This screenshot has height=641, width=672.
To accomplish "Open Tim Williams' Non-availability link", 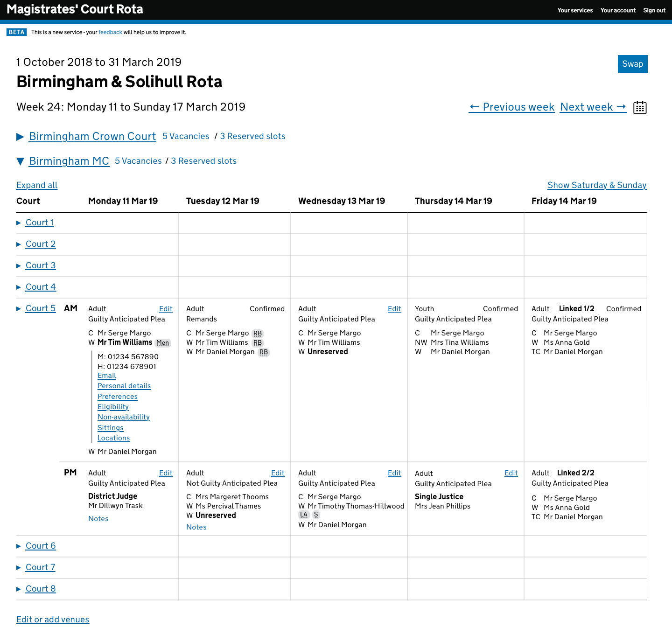I will coord(124,417).
